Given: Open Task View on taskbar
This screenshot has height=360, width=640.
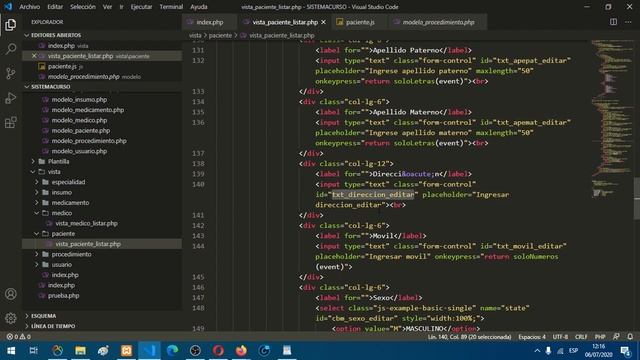Looking at the screenshot, I should (x=34, y=351).
